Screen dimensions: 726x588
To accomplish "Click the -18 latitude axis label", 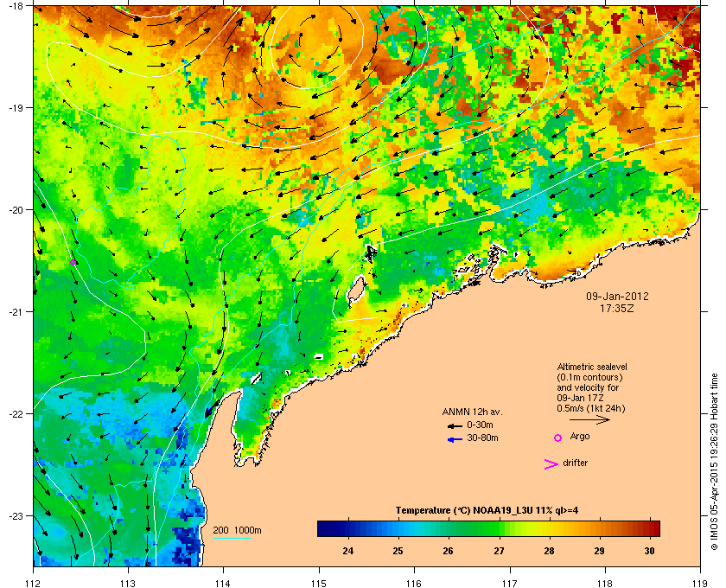I will point(16,6).
